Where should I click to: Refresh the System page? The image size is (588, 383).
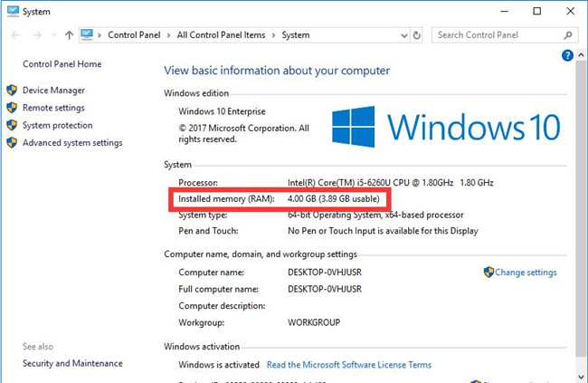pyautogui.click(x=417, y=35)
